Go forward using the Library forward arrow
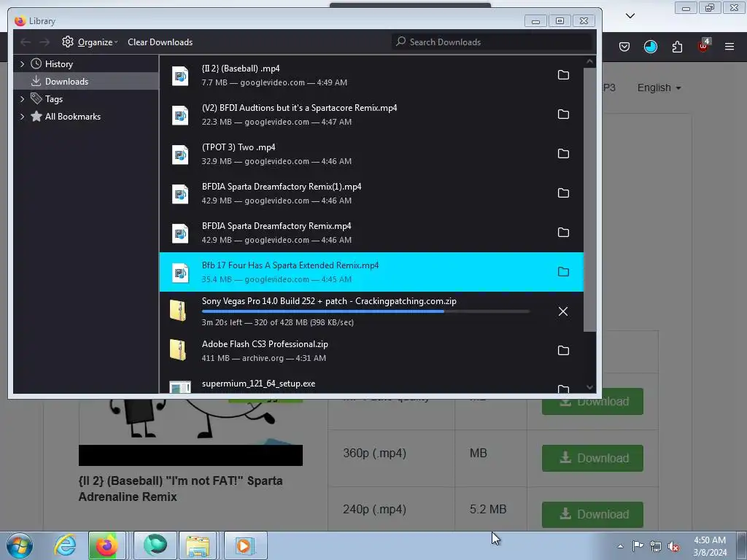This screenshot has width=747, height=560. (44, 42)
